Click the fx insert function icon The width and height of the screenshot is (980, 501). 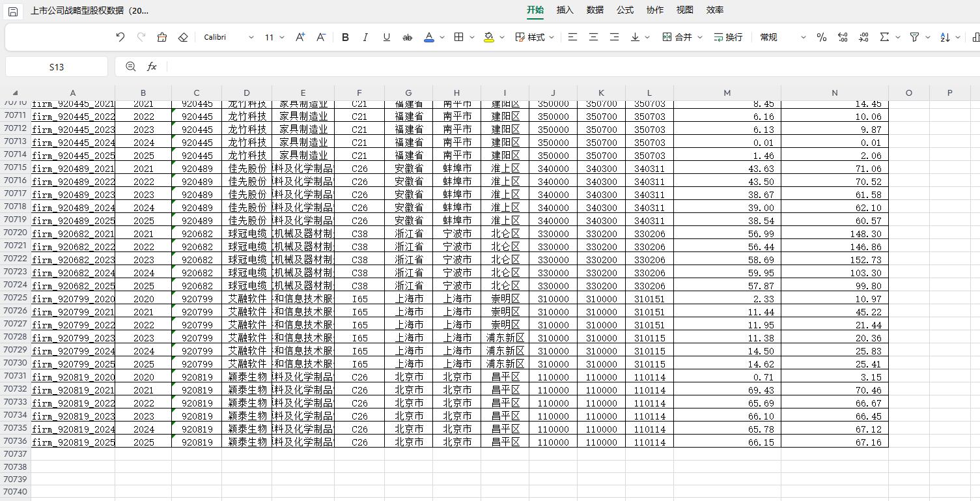point(152,66)
